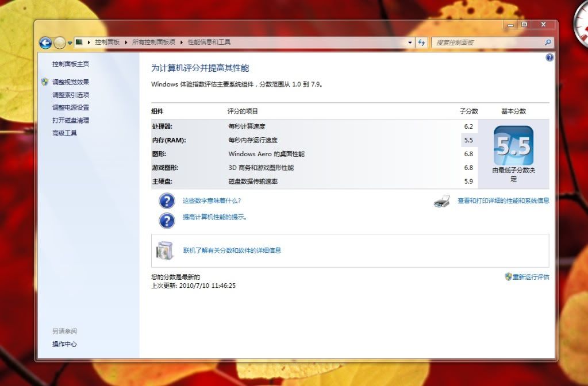Click question icon beside 提高计算机性能的提示
Viewport: 588px width, 386px height.
tap(167, 220)
